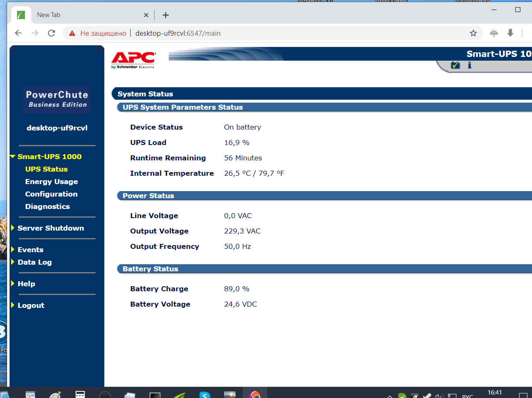The height and width of the screenshot is (398, 532).
Task: Open the Diagnostics menu item
Action: [x=47, y=206]
